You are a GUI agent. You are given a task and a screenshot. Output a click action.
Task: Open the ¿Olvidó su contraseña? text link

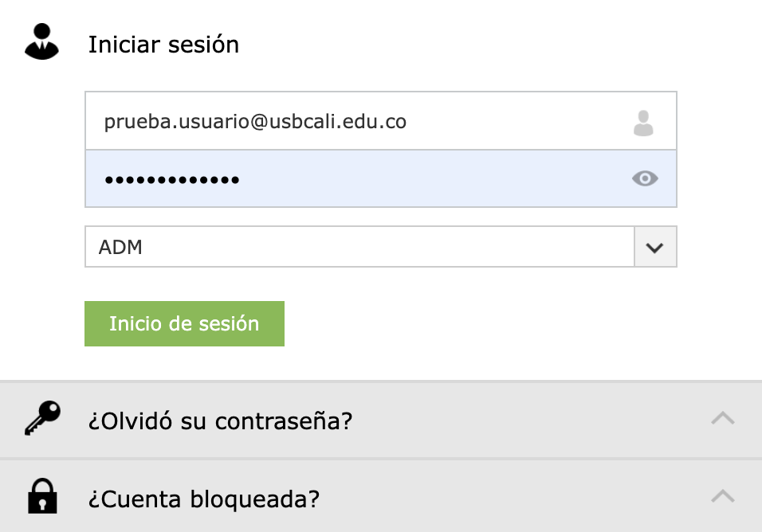point(220,421)
